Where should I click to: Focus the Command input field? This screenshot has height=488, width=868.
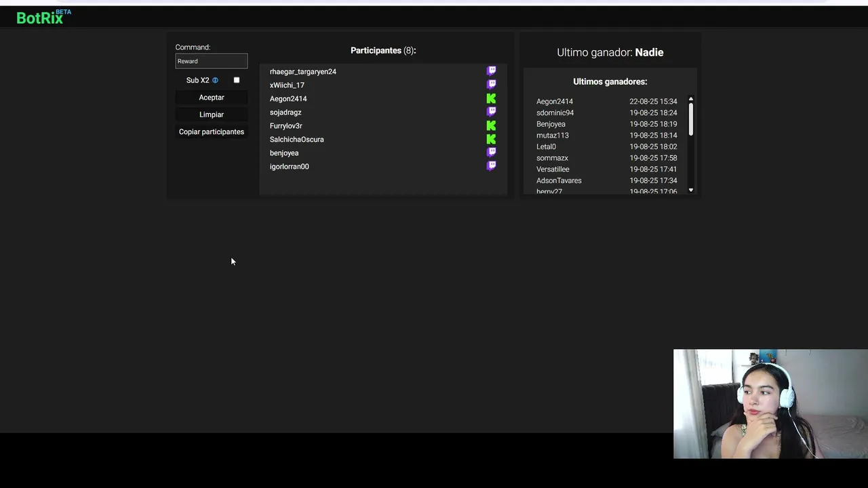pyautogui.click(x=212, y=61)
